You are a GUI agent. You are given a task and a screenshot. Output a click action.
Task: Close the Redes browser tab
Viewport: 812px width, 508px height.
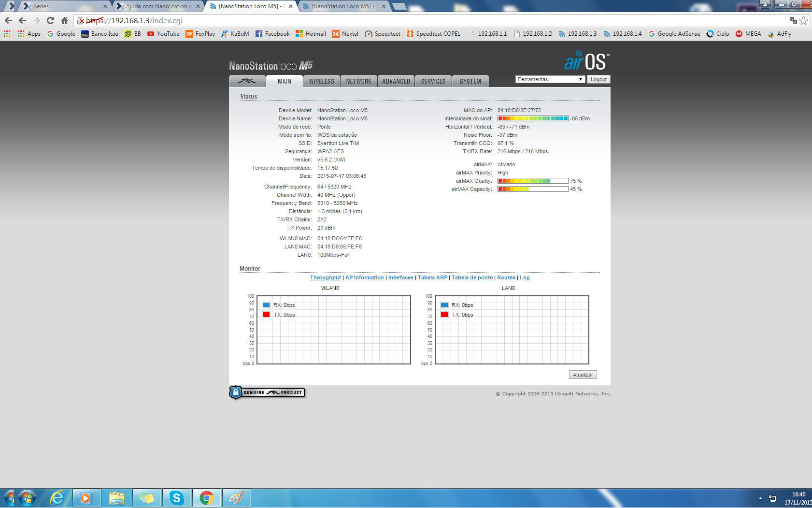(105, 6)
